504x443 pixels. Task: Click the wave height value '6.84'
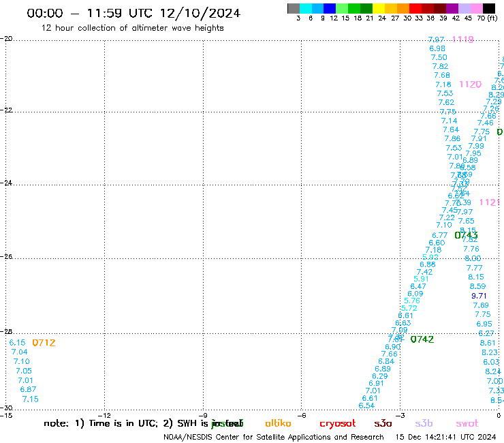click(386, 362)
